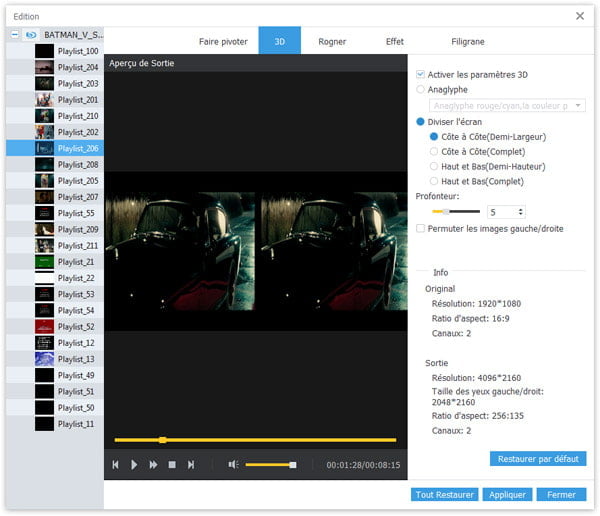Viewport: 600px width, 516px height.
Task: Select thumbnail of Playlist_203
Action: point(44,83)
